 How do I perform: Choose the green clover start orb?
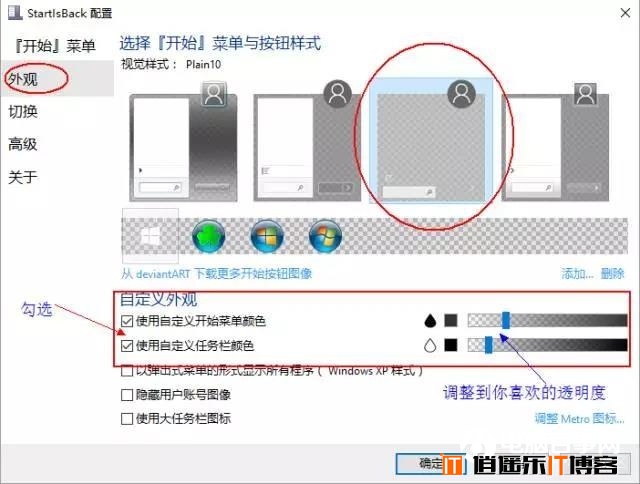(209, 236)
